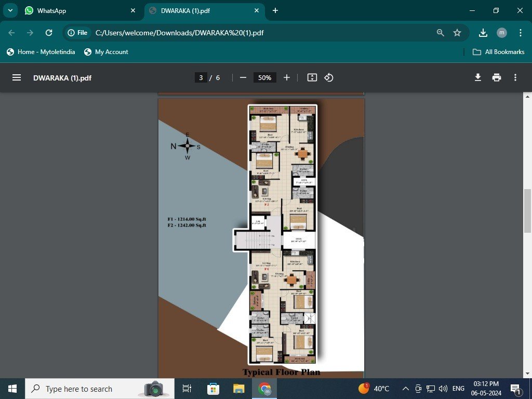Open the All Bookmarks folder

coord(499,52)
